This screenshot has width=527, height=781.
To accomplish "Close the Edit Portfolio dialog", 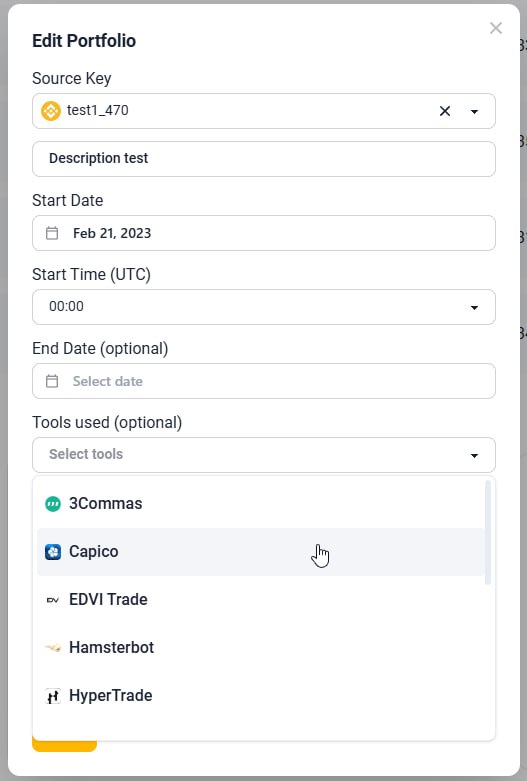I will tap(496, 28).
